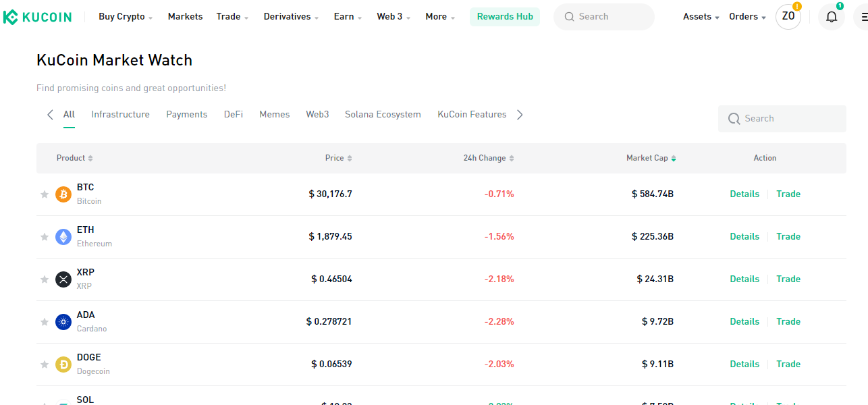868x405 pixels.
Task: Open Details for XRP
Action: (744, 279)
